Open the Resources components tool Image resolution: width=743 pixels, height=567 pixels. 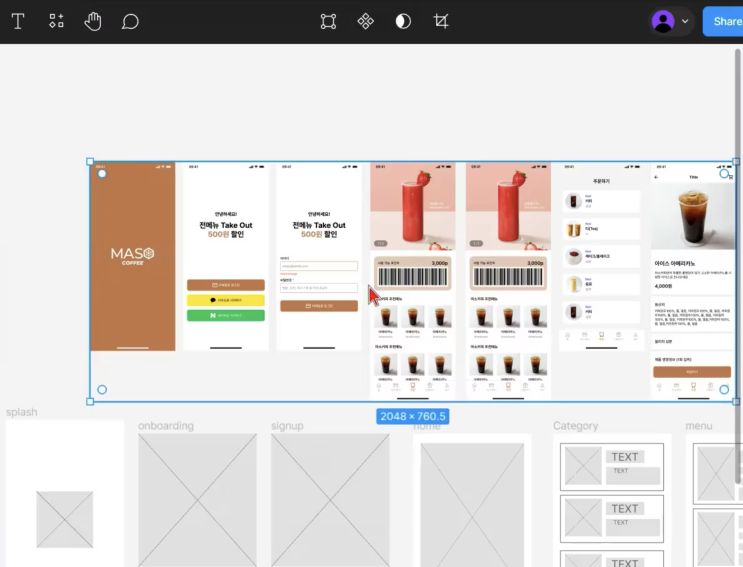[56, 21]
